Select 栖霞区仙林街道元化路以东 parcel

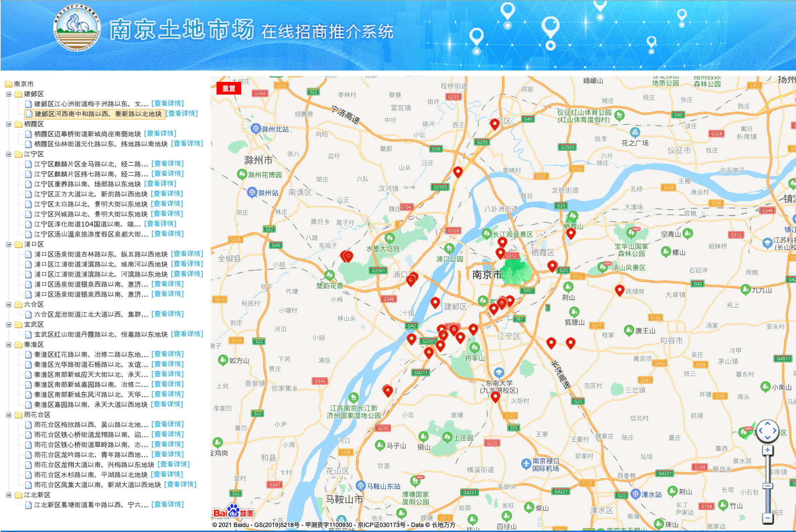coord(101,144)
